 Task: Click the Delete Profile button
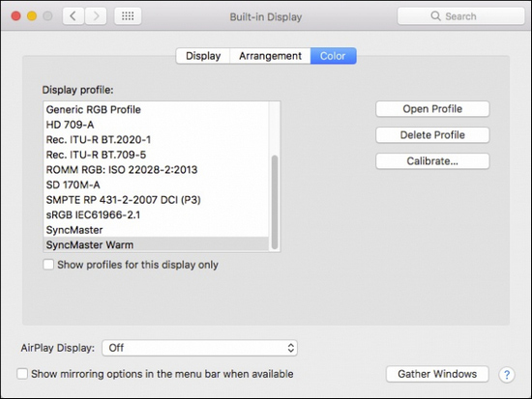432,135
